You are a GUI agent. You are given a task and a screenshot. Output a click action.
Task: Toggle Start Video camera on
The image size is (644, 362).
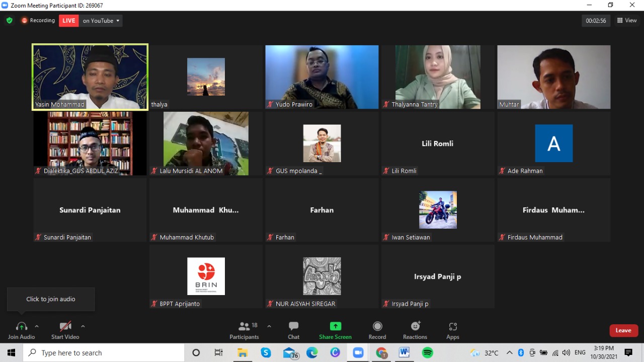[x=65, y=327]
